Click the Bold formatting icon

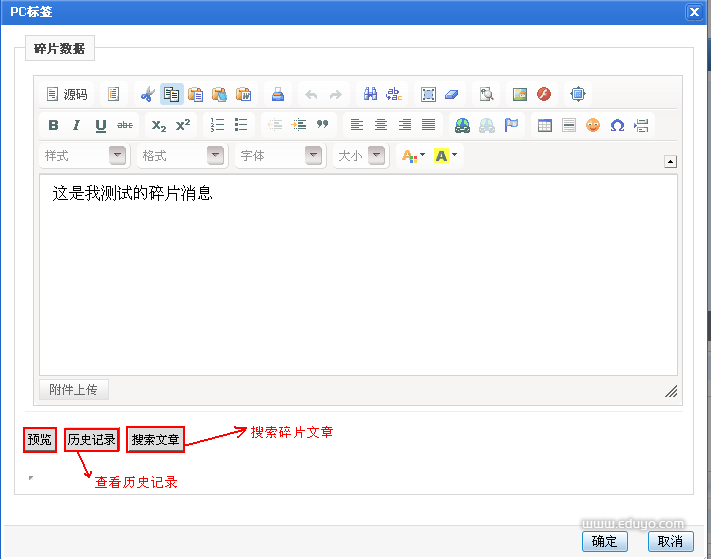pyautogui.click(x=53, y=125)
